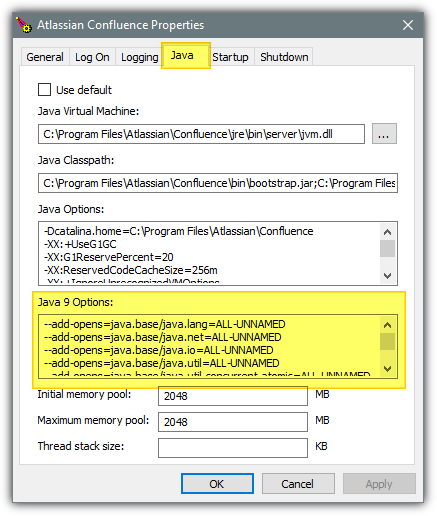The height and width of the screenshot is (516, 437).
Task: Click the Java 9 Options scrollbar thumb
Action: [387, 342]
